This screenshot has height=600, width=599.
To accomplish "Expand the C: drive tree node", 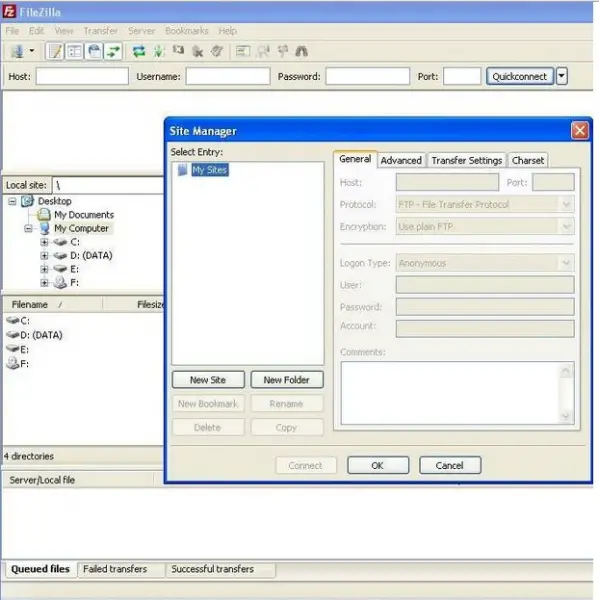I will [44, 242].
